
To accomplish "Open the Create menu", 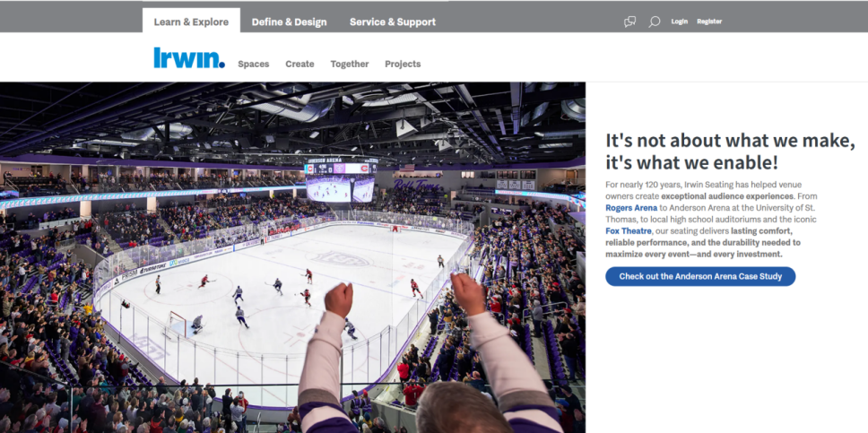I will pos(299,65).
